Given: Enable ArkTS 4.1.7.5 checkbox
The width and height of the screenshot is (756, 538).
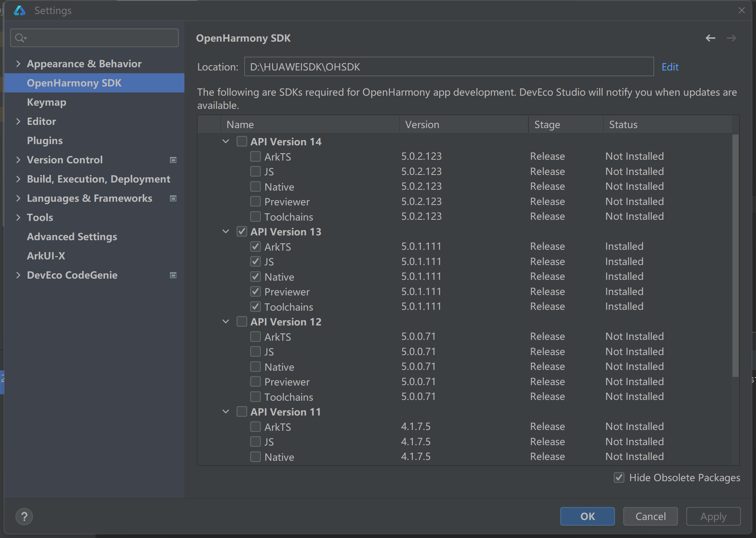Looking at the screenshot, I should click(x=255, y=427).
